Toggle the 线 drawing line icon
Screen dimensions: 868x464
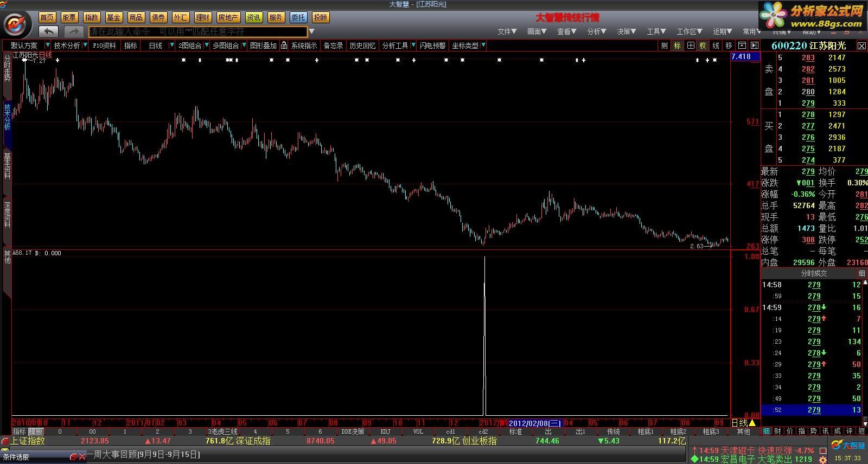point(716,46)
